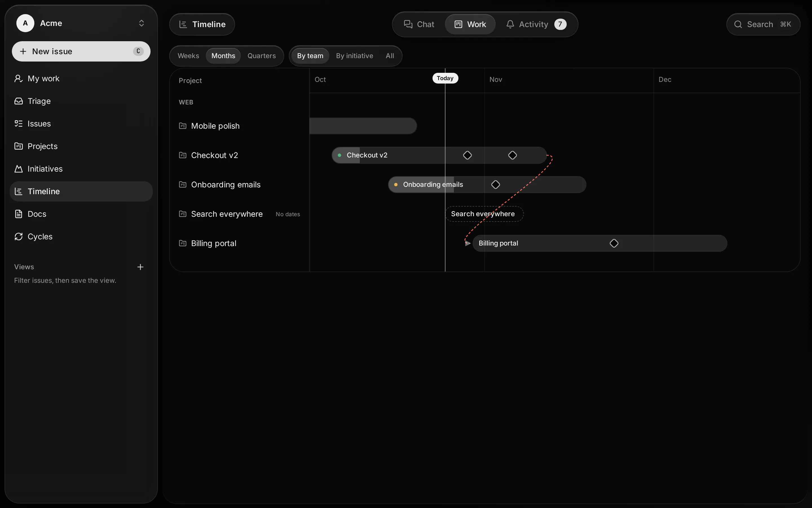Screen dimensions: 812x508
Task: Select the Onboarding emails timeline bar
Action: (x=487, y=185)
